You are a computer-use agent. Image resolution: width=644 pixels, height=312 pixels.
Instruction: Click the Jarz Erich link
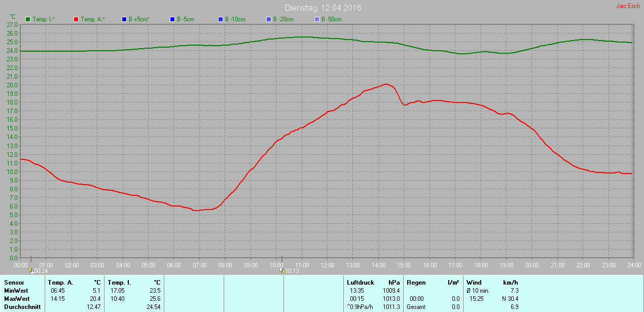tap(628, 6)
